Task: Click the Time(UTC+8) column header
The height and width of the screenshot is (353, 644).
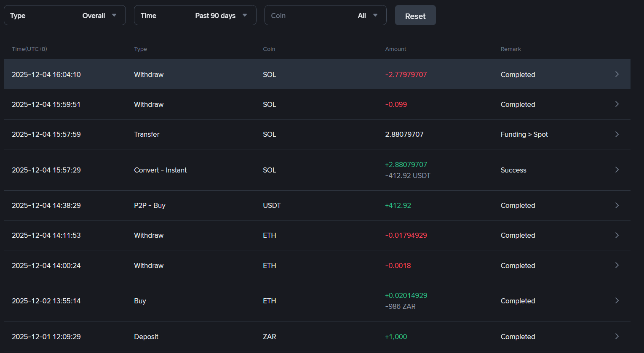Action: click(x=29, y=49)
